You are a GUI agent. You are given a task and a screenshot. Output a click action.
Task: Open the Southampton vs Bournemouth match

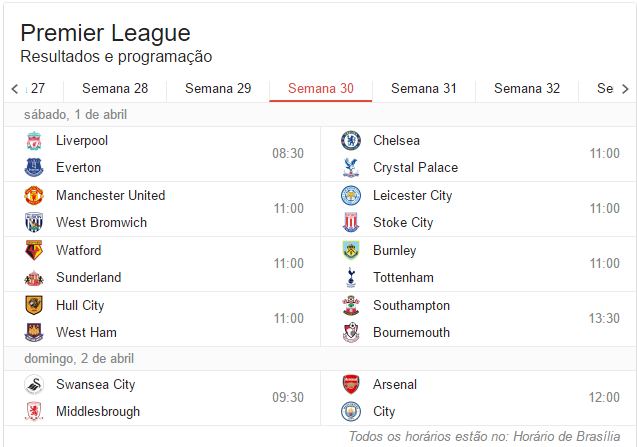478,319
